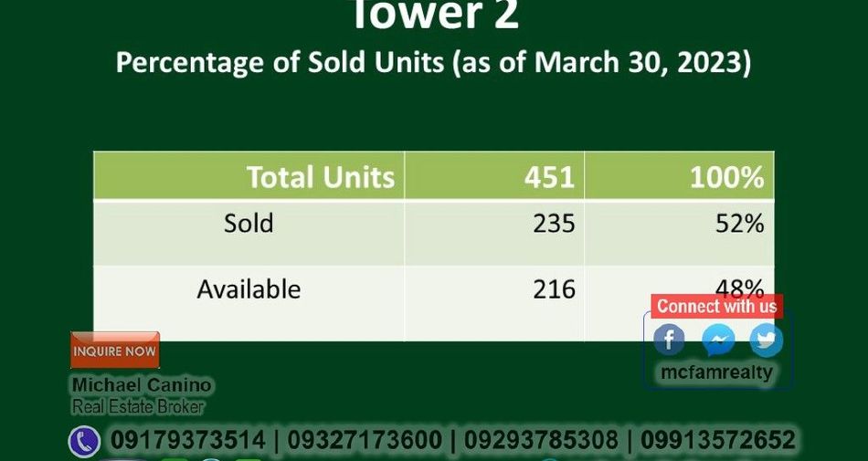This screenshot has height=461, width=868.
Task: Click the Connect with us label
Action: coord(716,306)
